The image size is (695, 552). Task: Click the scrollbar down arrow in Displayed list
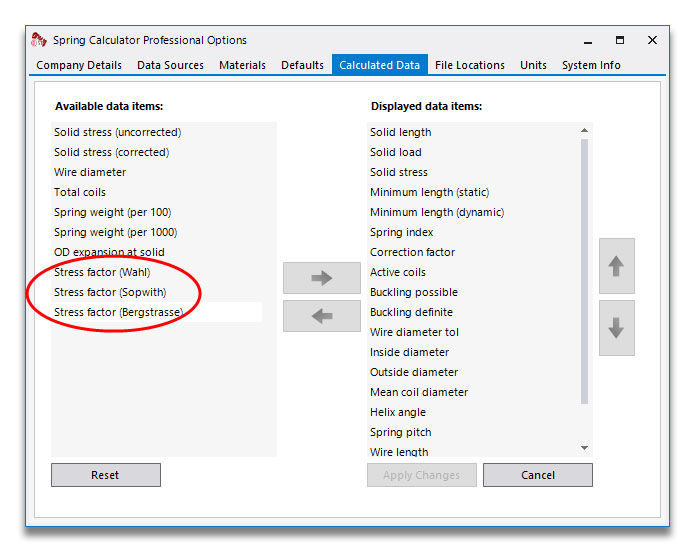point(584,448)
